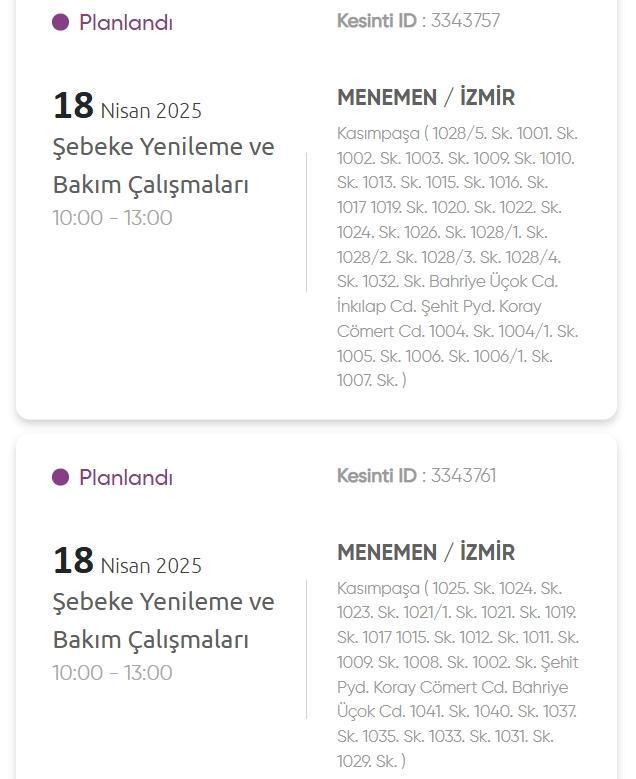Image resolution: width=636 pixels, height=779 pixels.
Task: Open the first MENEMEN / İZMİR heading
Action: tap(426, 97)
